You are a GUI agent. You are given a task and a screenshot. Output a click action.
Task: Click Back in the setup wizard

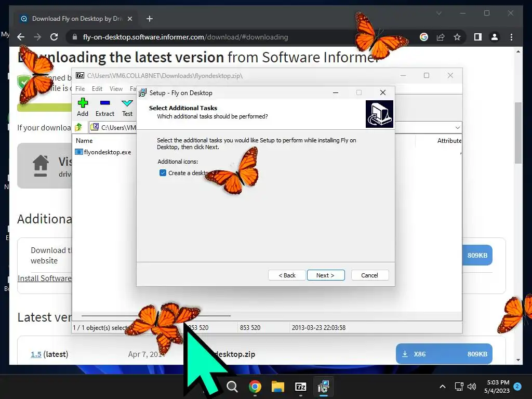(x=287, y=275)
